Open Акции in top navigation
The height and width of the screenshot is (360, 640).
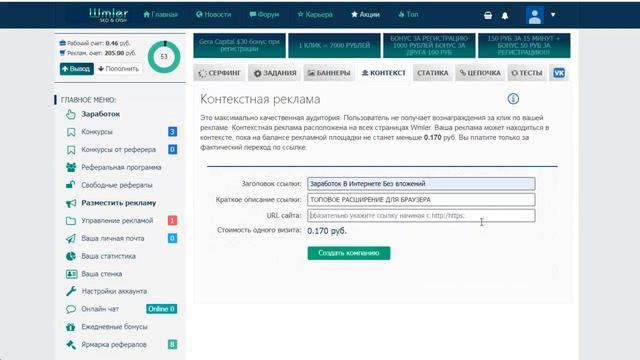click(x=365, y=14)
